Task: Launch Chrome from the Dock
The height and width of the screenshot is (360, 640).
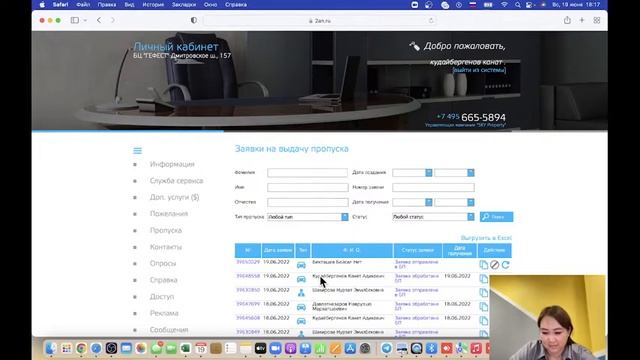Action: click(81, 348)
